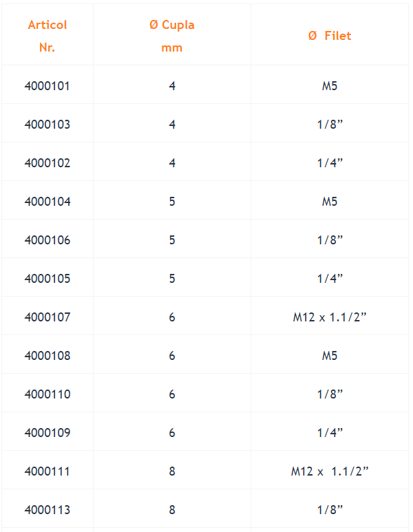Select article number 4000107

47,317
